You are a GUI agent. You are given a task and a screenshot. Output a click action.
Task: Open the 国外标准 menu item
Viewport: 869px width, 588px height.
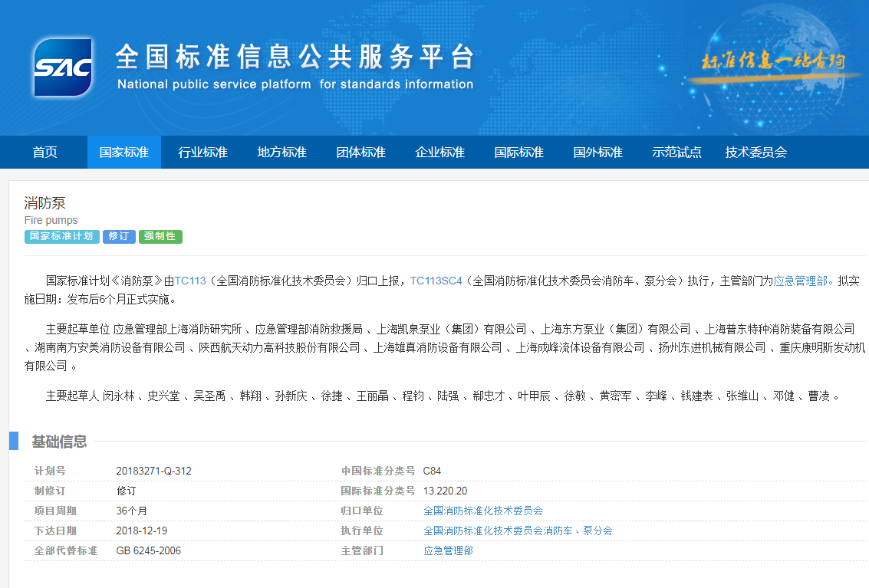[x=598, y=152]
